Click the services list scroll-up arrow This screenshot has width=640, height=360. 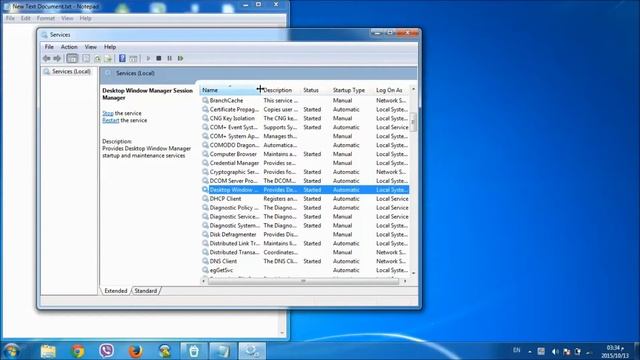pos(413,89)
